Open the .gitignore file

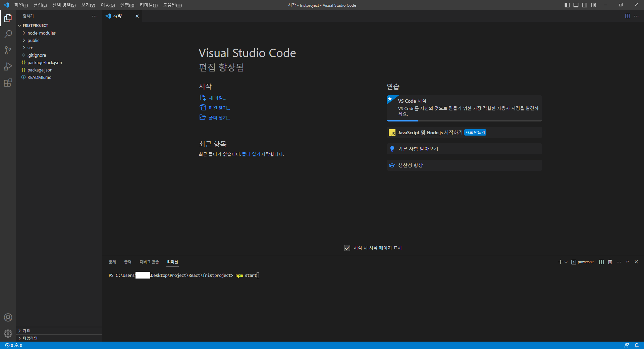coord(59,55)
